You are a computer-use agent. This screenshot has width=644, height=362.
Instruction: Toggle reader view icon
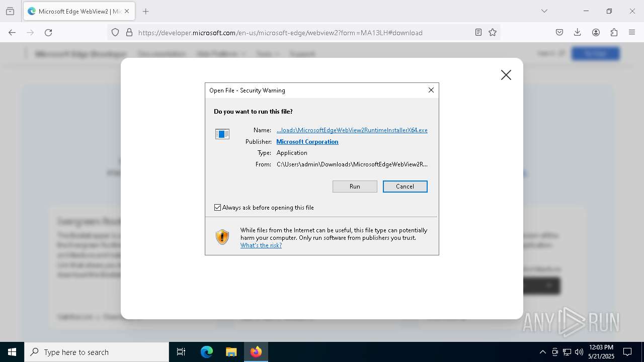point(478,32)
